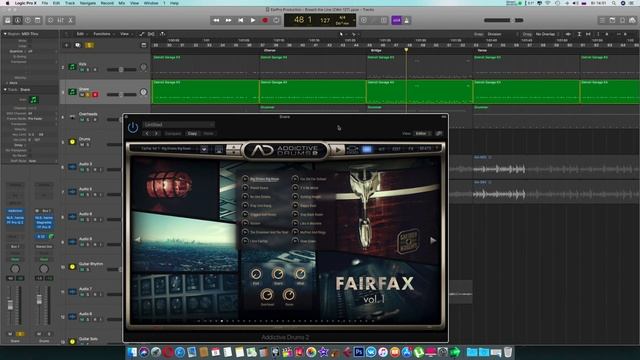
Task: Toggle Cycle mode in transport
Action: 276,20
